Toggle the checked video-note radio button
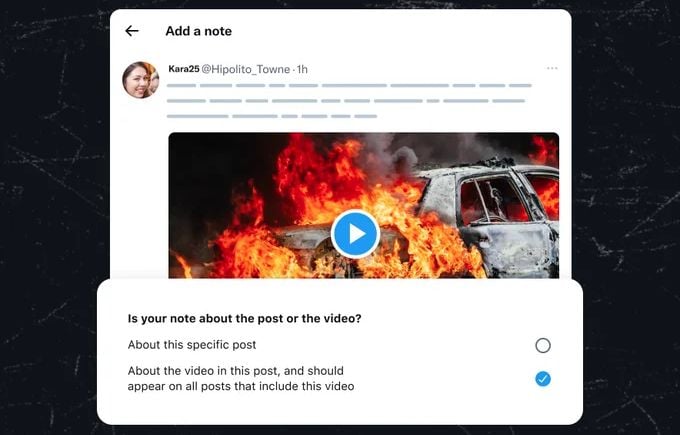The image size is (680, 435). (x=543, y=379)
